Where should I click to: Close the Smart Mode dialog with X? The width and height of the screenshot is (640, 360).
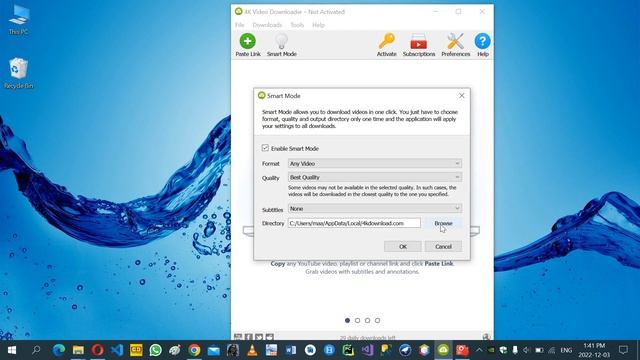462,96
